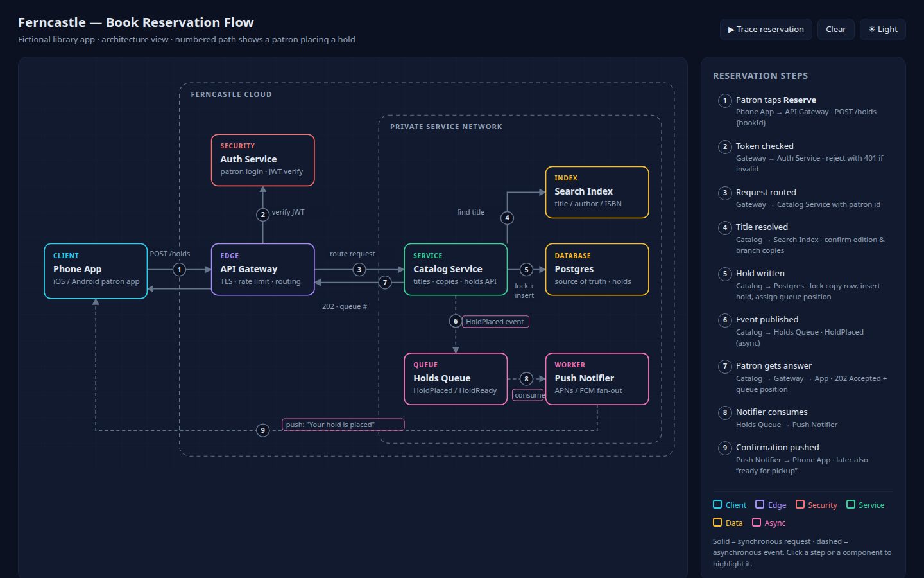Select the Security legend swatch
Viewport: 924px width, 578px height.
click(800, 505)
